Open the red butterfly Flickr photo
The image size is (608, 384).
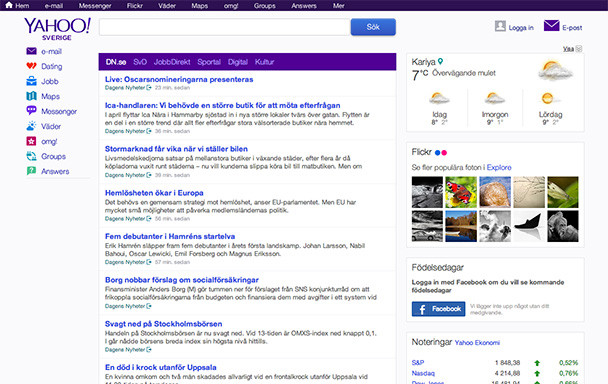click(x=461, y=192)
